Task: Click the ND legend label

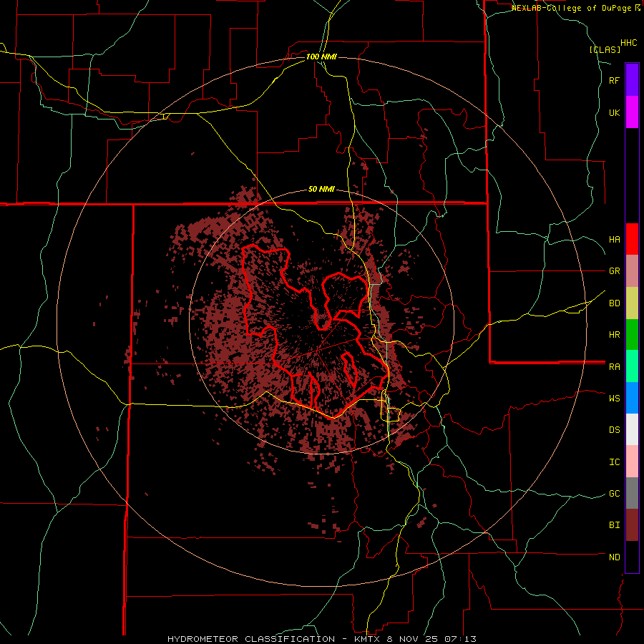Action: pos(614,557)
